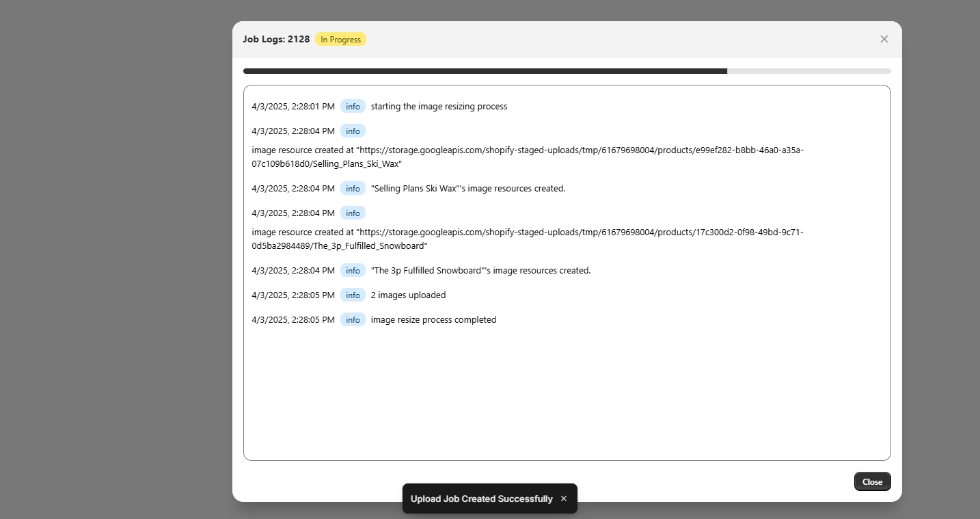The image size is (980, 519).
Task: Click the info badge above the The_3p_Fulfilled_Snowboard resource URL
Action: click(353, 213)
